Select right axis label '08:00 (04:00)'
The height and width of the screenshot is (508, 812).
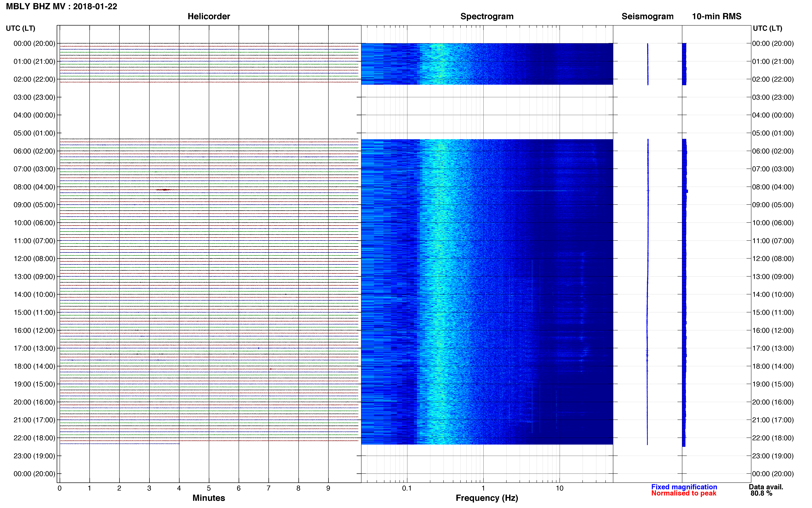pyautogui.click(x=773, y=187)
